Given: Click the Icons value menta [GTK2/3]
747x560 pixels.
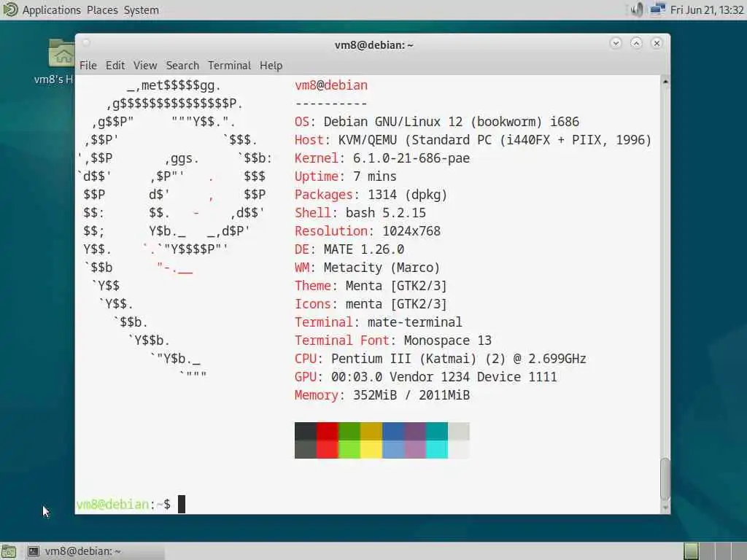Looking at the screenshot, I should click(396, 304).
